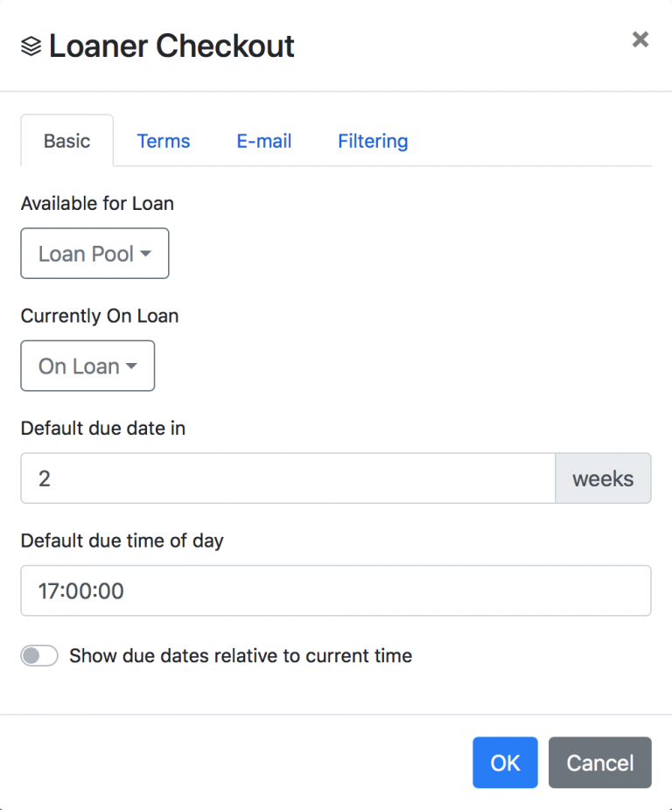Open the E-mail tab
This screenshot has width=672, height=810.
(x=263, y=141)
